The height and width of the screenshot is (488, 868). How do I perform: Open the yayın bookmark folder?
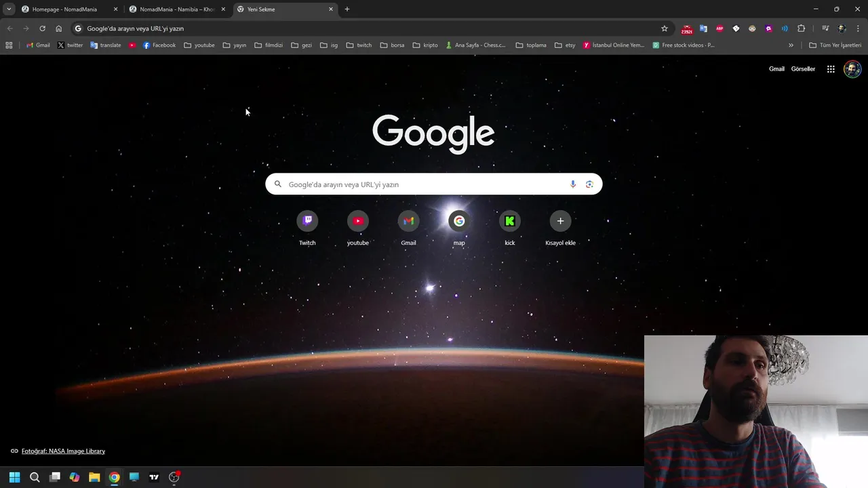[x=235, y=45]
